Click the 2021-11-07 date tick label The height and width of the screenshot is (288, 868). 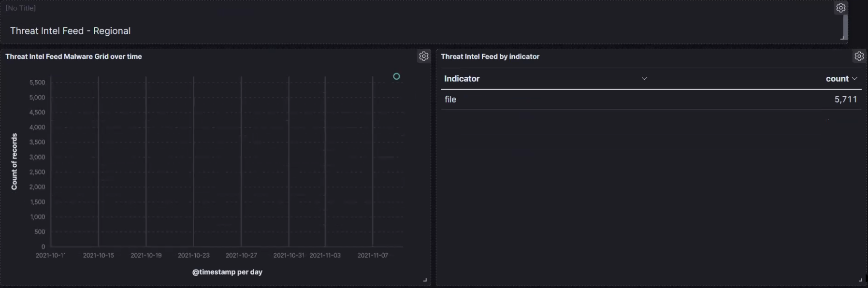tap(373, 255)
